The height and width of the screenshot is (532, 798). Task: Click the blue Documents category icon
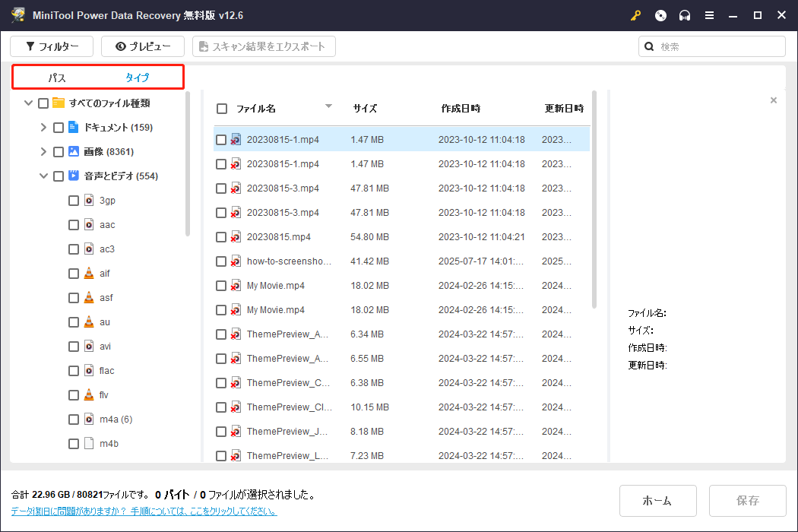point(74,128)
